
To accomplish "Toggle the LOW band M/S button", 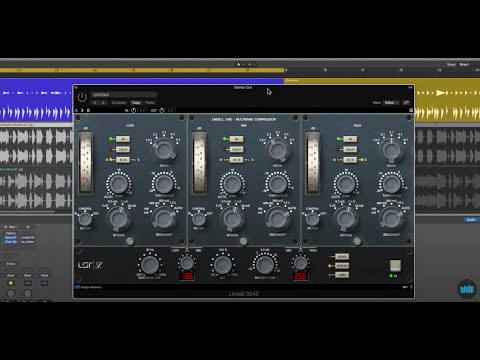I will tap(123, 160).
